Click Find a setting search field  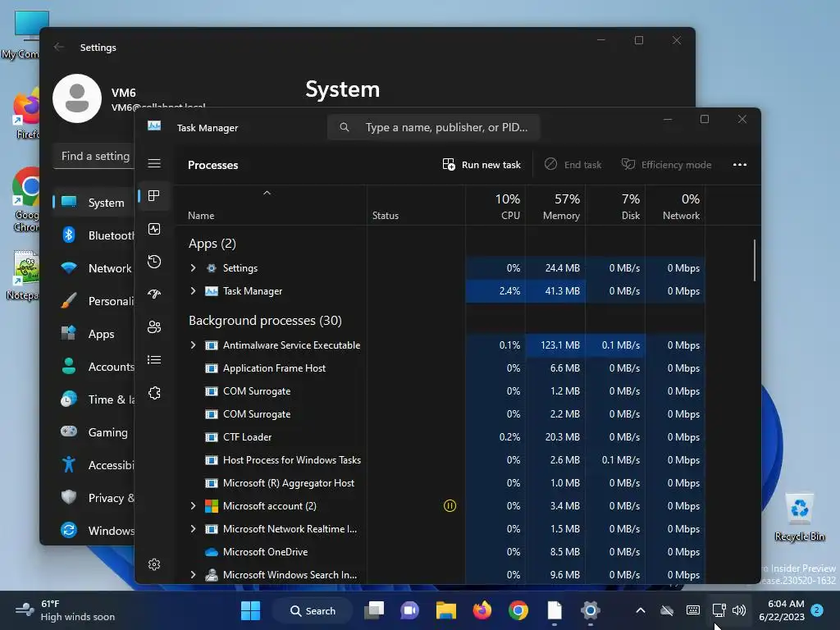pos(94,156)
